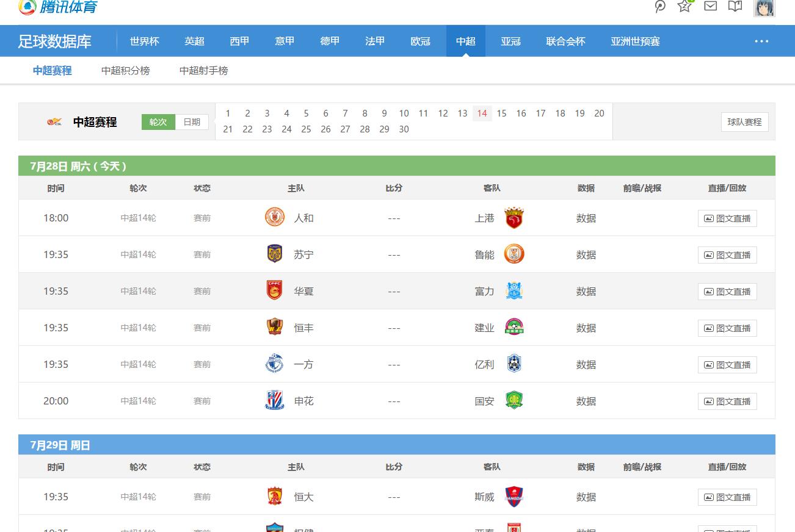
Task: Click the 国安 team crest
Action: click(x=514, y=400)
